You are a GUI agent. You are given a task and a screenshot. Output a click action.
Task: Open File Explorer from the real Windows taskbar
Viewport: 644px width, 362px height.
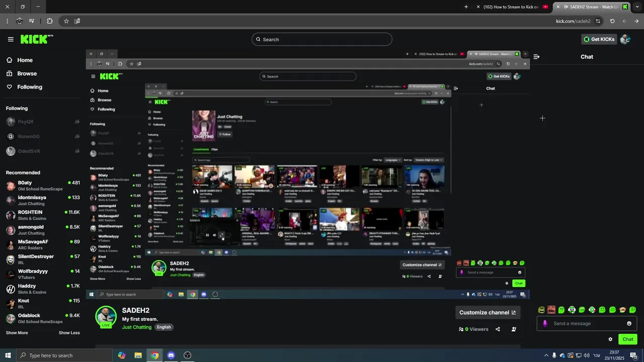click(x=138, y=355)
